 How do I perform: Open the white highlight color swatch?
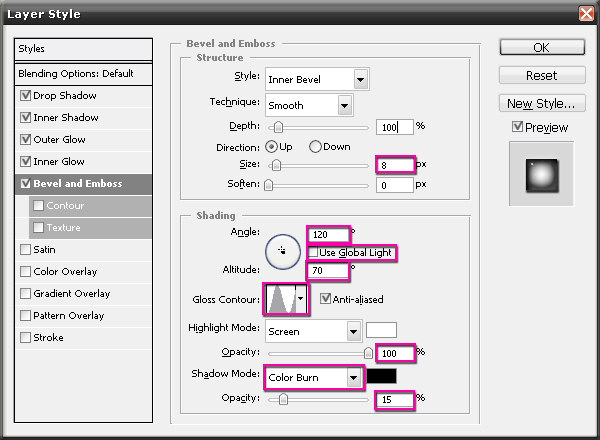[x=381, y=330]
